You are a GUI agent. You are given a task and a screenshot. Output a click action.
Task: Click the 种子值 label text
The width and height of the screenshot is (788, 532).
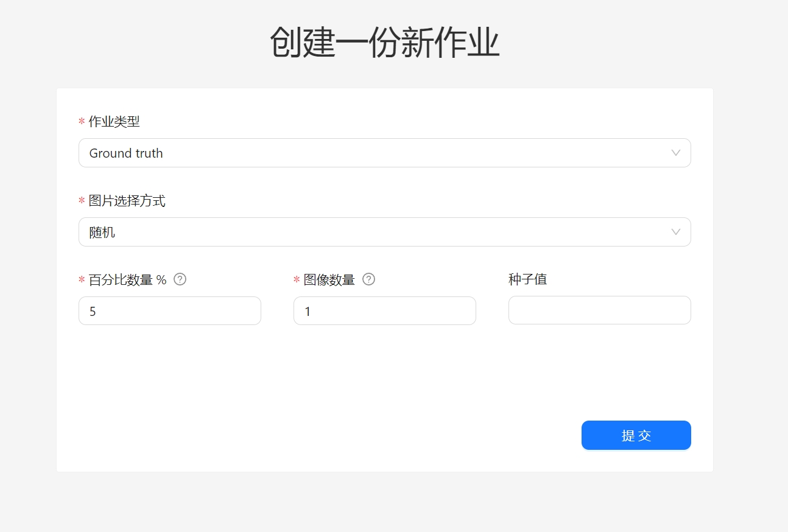[527, 279]
